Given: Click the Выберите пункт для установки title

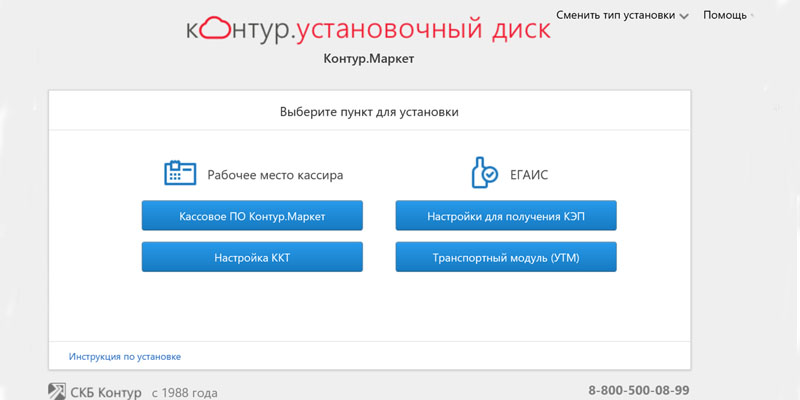Looking at the screenshot, I should pos(369,112).
